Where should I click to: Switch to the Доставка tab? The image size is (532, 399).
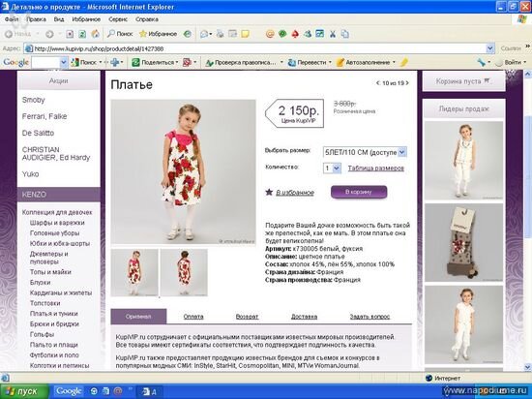304,317
